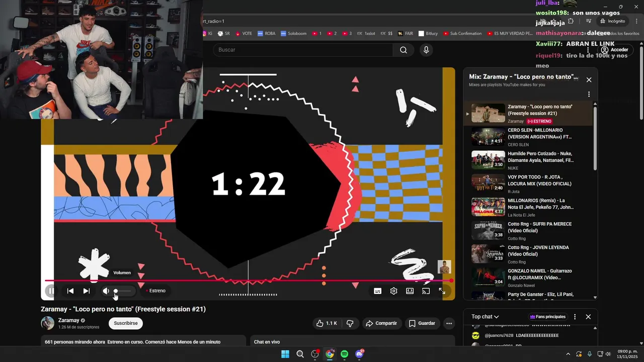Start voice search with microphone icon
Image resolution: width=644 pixels, height=362 pixels.
point(426,50)
